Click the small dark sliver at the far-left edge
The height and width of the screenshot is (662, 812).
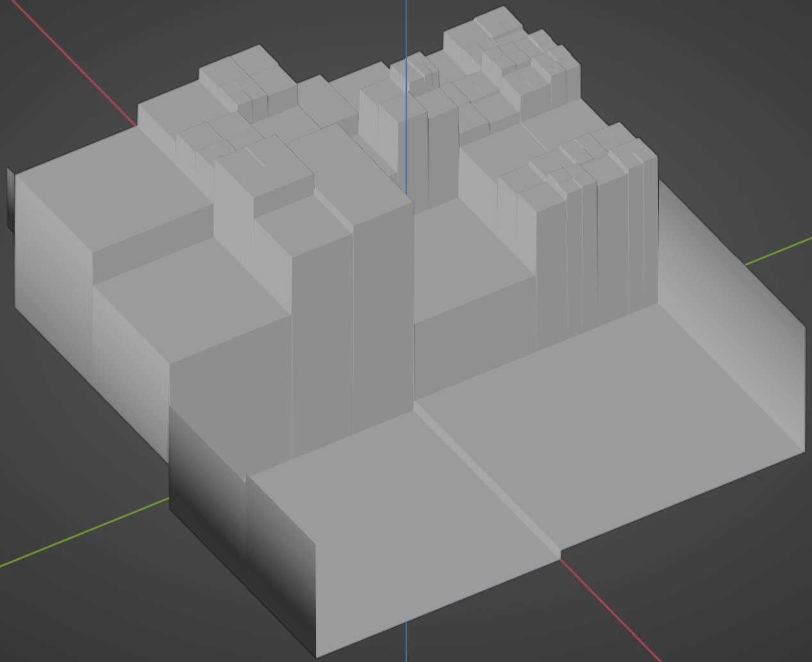click(10, 199)
